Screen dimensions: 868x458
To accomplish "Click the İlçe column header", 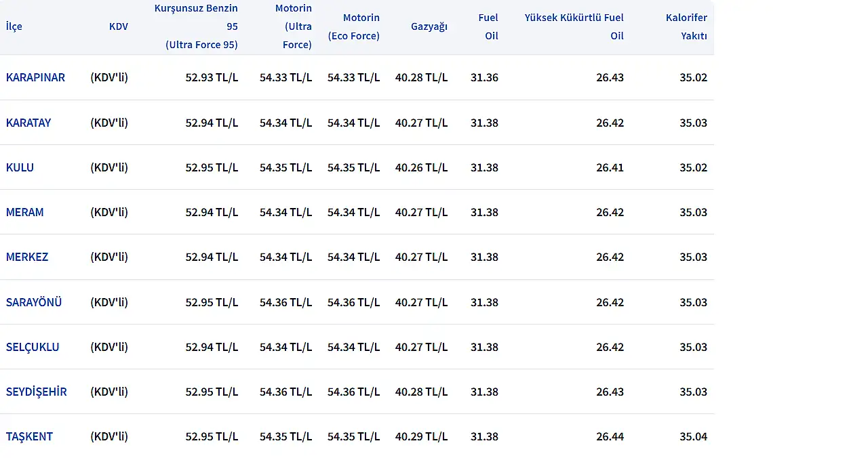I will click(14, 26).
